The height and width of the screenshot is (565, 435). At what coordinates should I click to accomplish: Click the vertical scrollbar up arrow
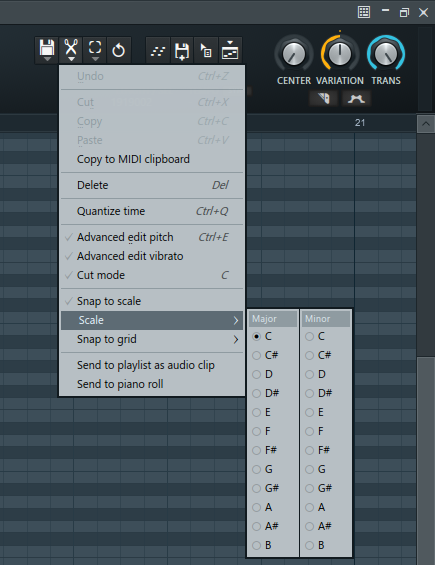tap(426, 124)
